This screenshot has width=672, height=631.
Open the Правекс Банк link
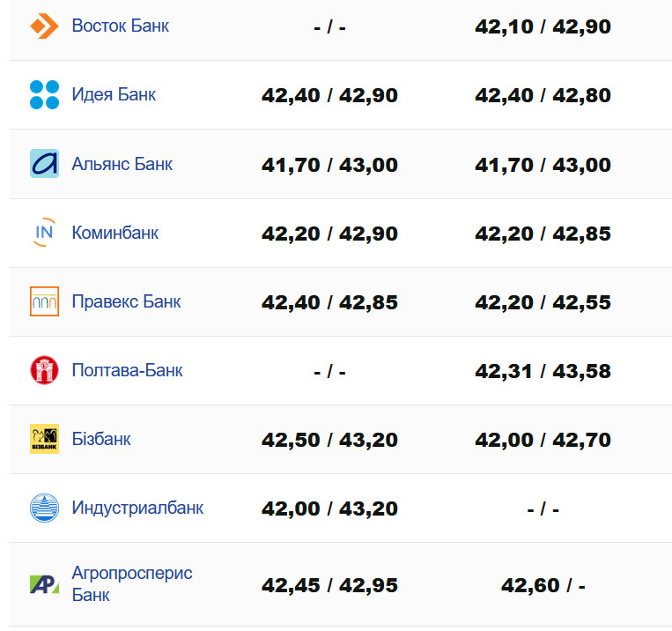pos(126,301)
